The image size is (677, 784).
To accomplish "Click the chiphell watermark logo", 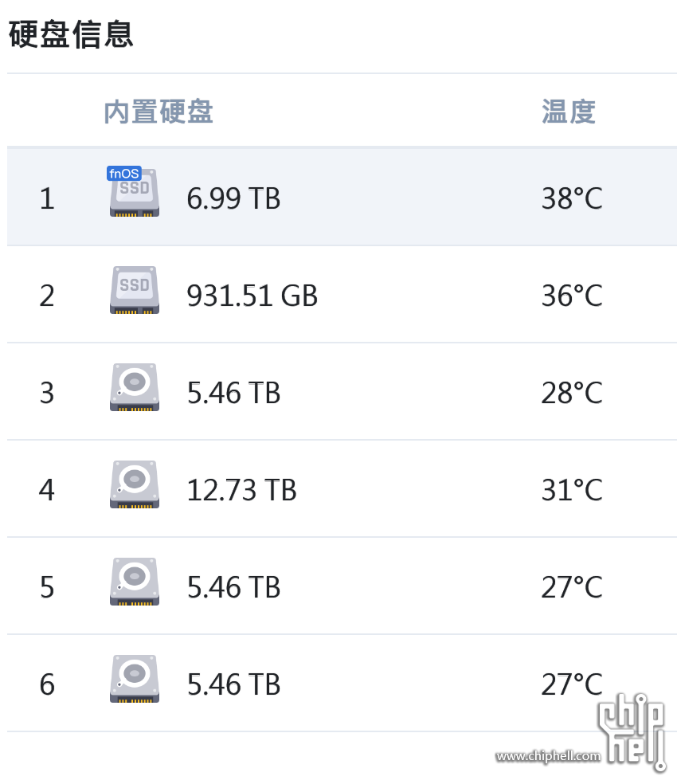I will coord(632,731).
